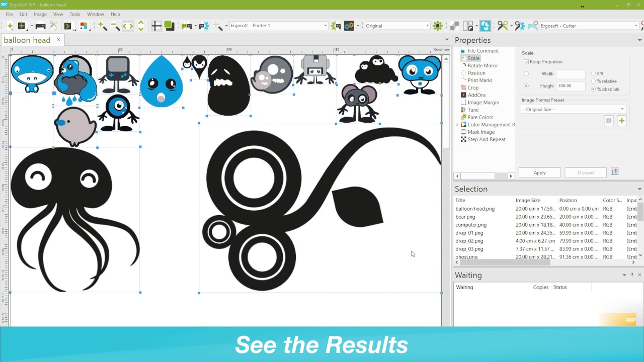Click the gray overlapping squares toolbar icon
The width and height of the screenshot is (644, 362).
coord(454,26)
